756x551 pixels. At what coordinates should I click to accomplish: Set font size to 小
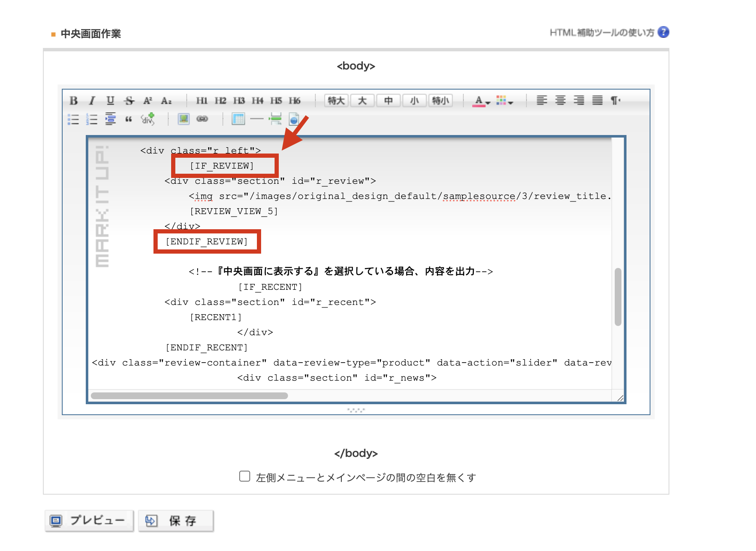point(415,101)
